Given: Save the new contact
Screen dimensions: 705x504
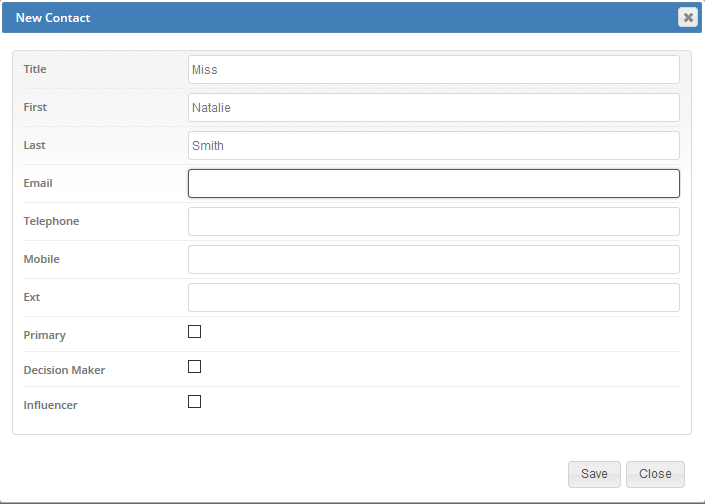Looking at the screenshot, I should coord(594,474).
